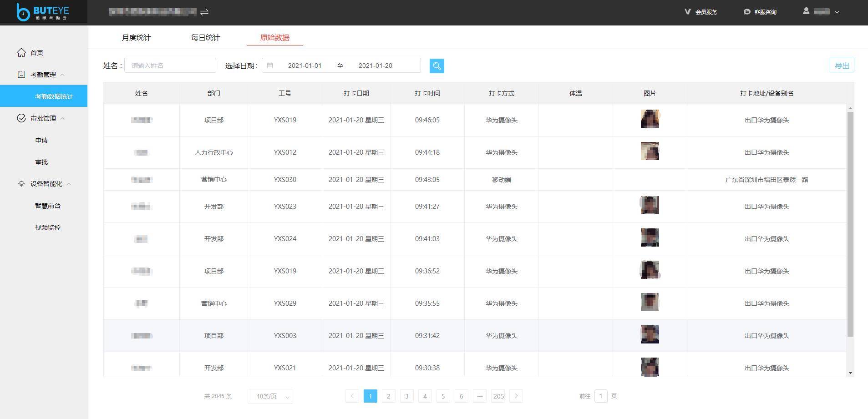868x419 pixels.
Task: Open 客服咨询 customer service chat
Action: (760, 12)
